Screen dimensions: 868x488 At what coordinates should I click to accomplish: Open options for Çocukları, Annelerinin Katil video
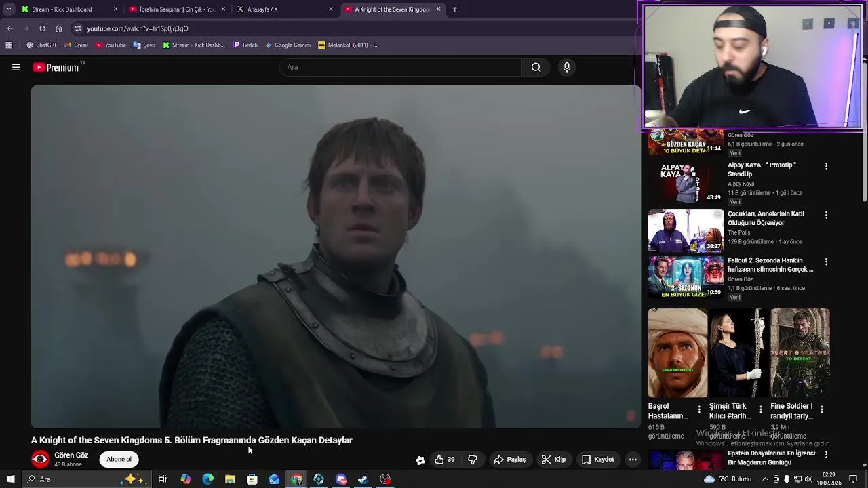(826, 215)
